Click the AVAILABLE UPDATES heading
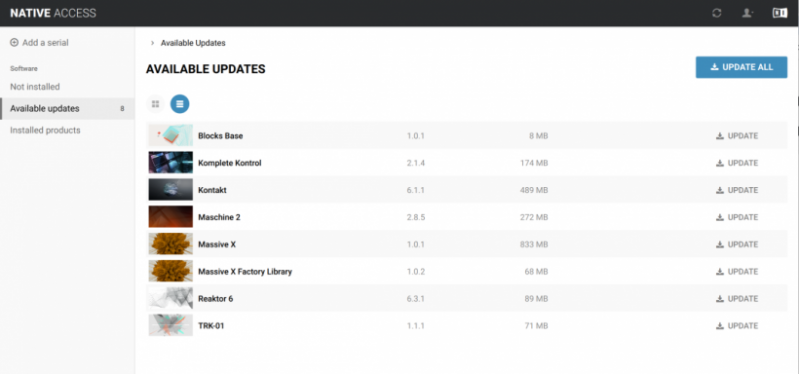Image resolution: width=800 pixels, height=374 pixels. pyautogui.click(x=206, y=69)
